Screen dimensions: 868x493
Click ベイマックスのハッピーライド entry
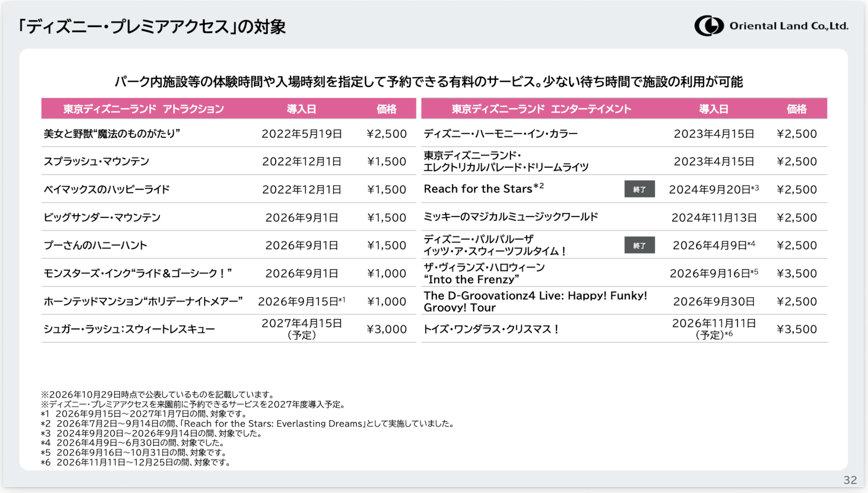pyautogui.click(x=107, y=190)
